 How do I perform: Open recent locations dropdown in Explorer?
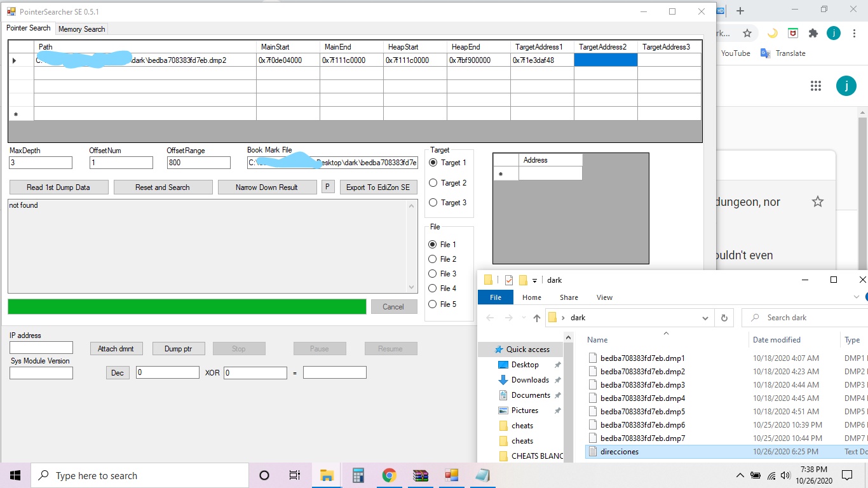pyautogui.click(x=524, y=318)
